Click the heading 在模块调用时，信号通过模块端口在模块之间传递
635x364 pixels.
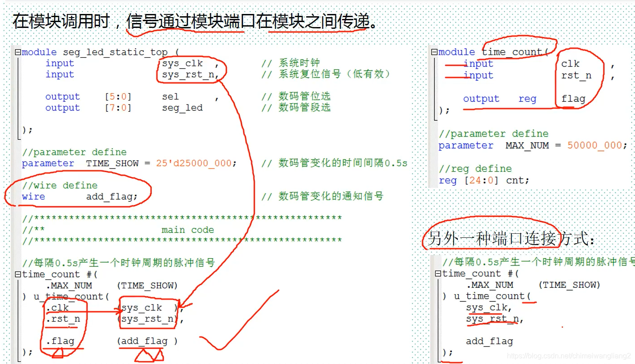click(x=195, y=21)
